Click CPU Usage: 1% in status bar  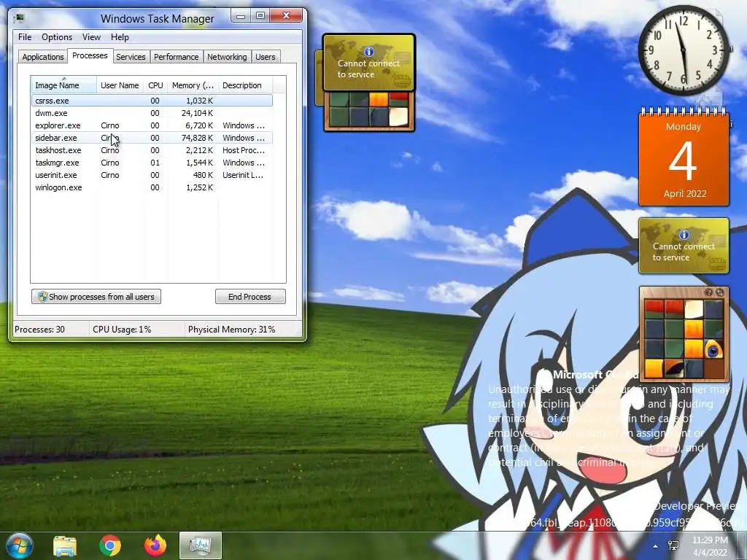click(x=122, y=329)
